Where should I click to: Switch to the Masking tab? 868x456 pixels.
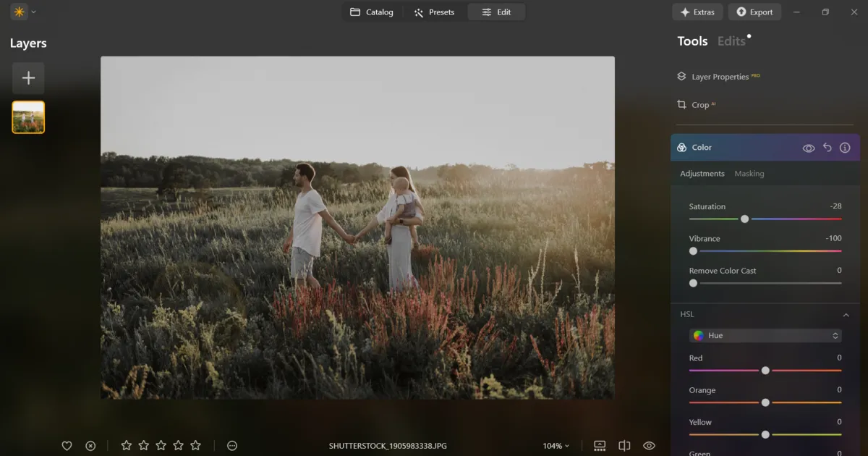749,174
